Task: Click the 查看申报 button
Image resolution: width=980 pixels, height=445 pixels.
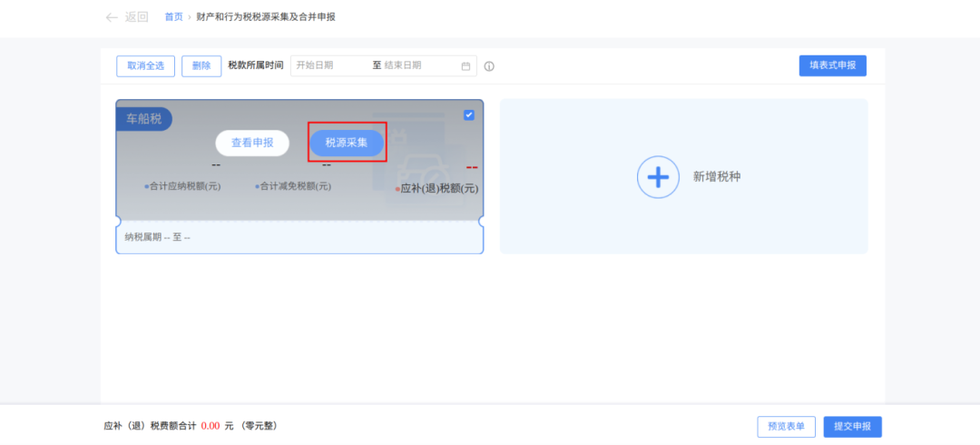Action: (252, 143)
